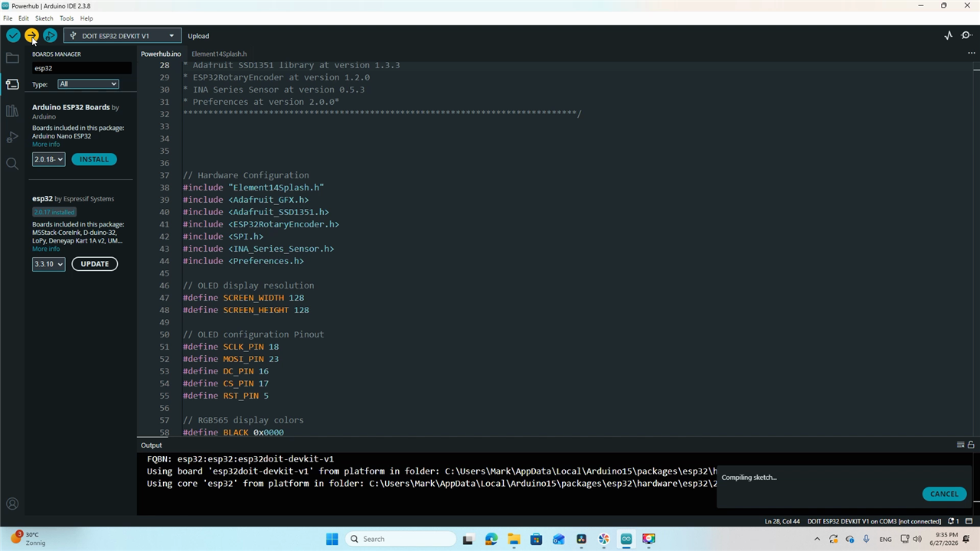Open the File menu
Viewport: 980px width, 551px height.
click(x=8, y=18)
